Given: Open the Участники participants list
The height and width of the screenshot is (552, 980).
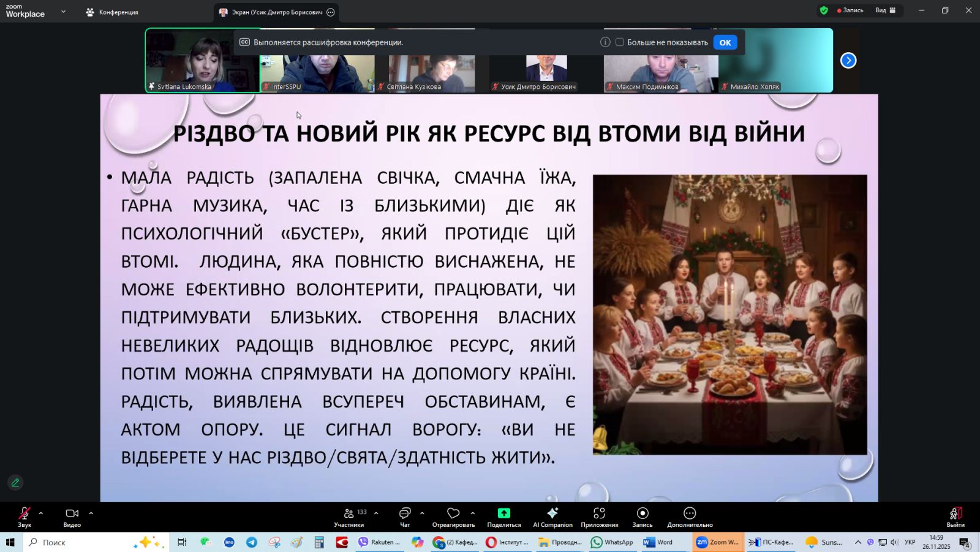Looking at the screenshot, I should pos(349,516).
